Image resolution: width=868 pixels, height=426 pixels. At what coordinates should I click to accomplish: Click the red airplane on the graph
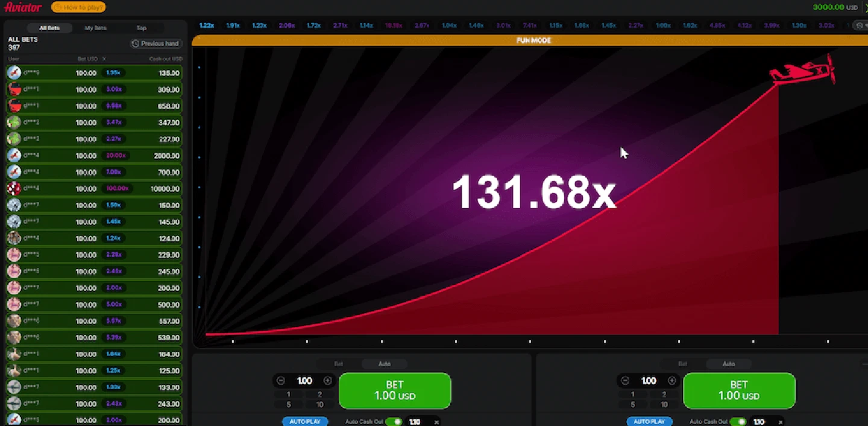803,71
